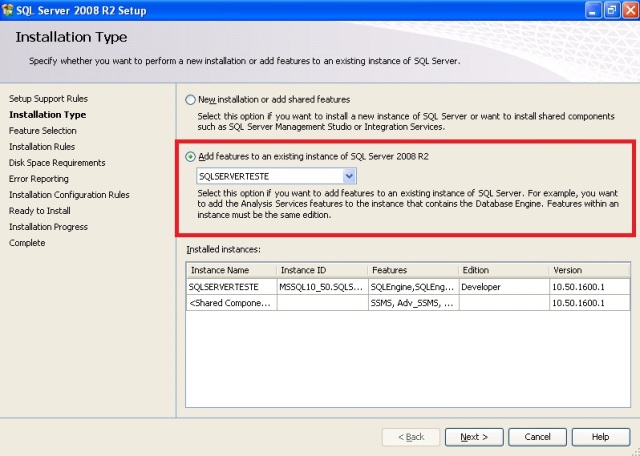Select New installation or add shared features
This screenshot has width=640, height=456.
[191, 100]
